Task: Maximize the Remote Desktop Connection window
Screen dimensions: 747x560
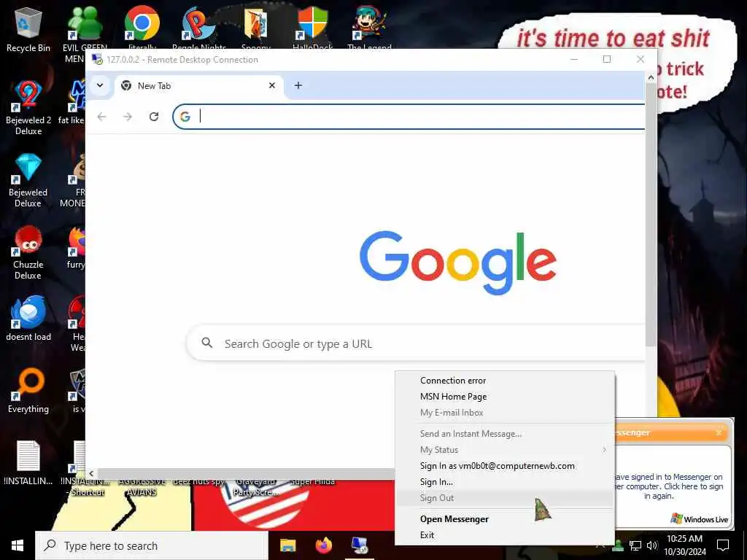Action: 607,59
